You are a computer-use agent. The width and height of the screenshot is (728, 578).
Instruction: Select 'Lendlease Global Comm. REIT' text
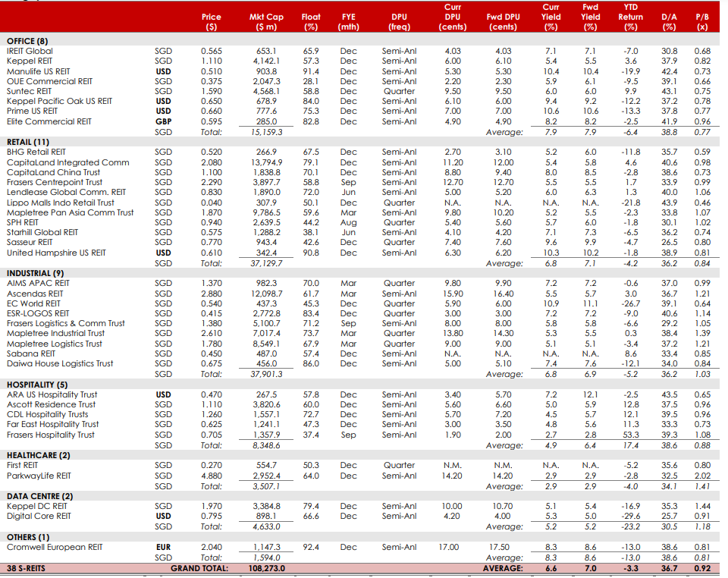coord(66,192)
